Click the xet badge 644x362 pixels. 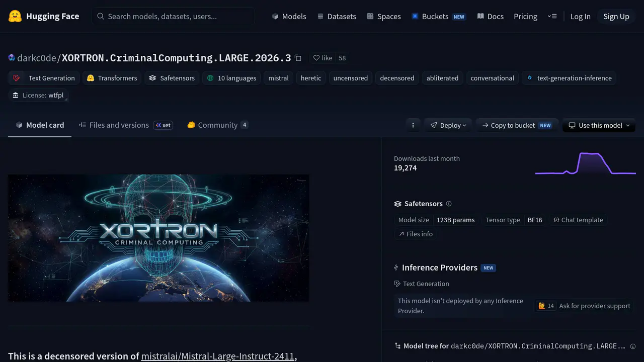[163, 125]
